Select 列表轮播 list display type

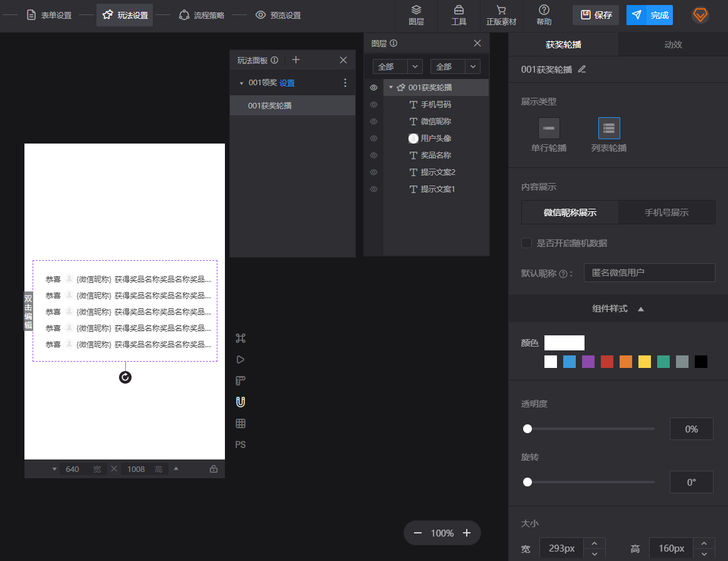(609, 128)
